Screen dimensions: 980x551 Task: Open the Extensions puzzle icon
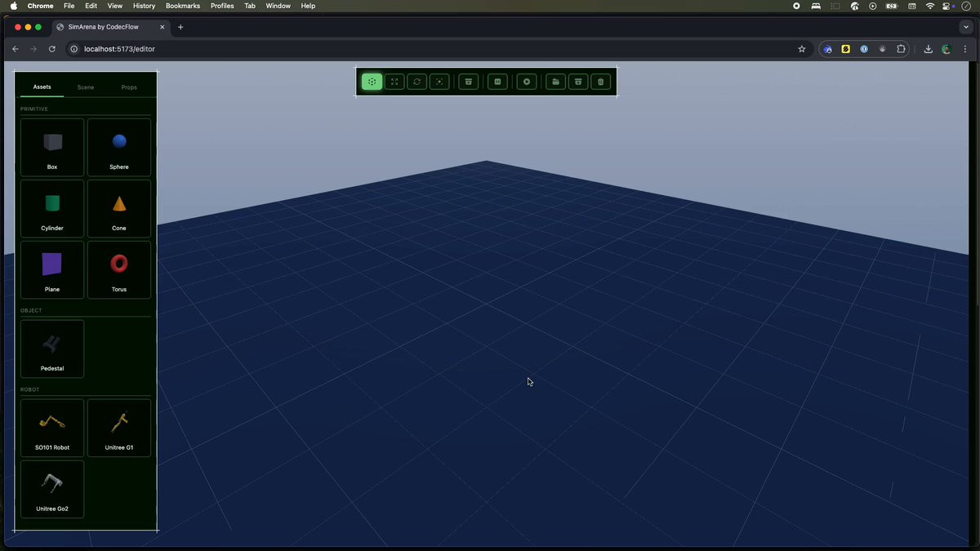pos(902,49)
